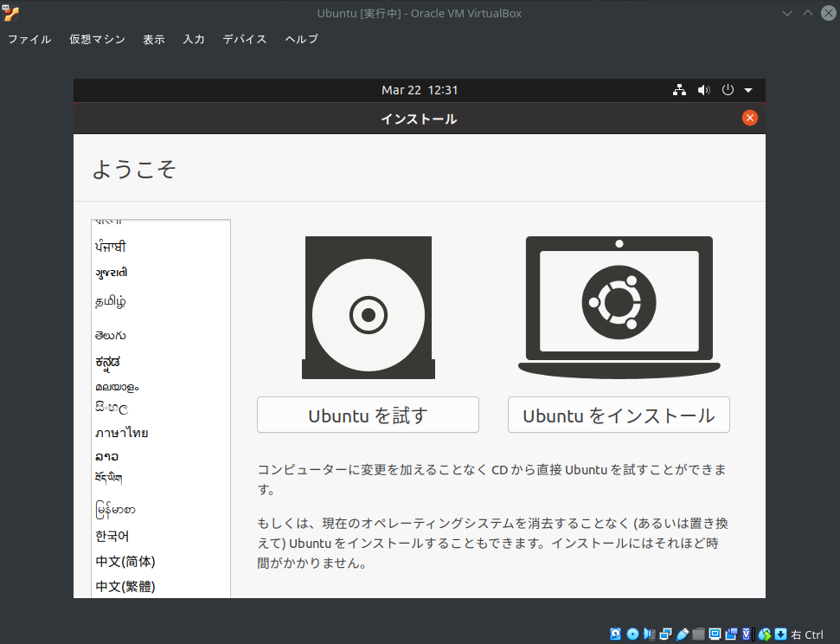Open the Mar 22 12:31 clock menu
Viewport: 840px width, 644px height.
(x=420, y=90)
